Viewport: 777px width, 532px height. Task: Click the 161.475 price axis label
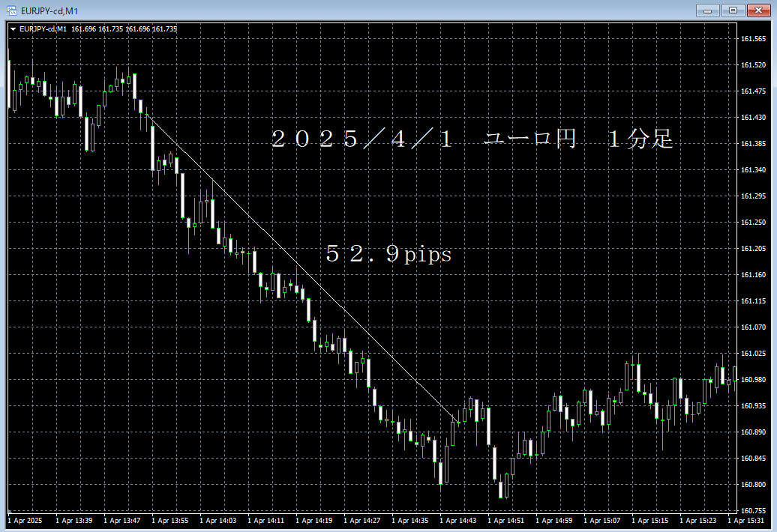[x=753, y=91]
